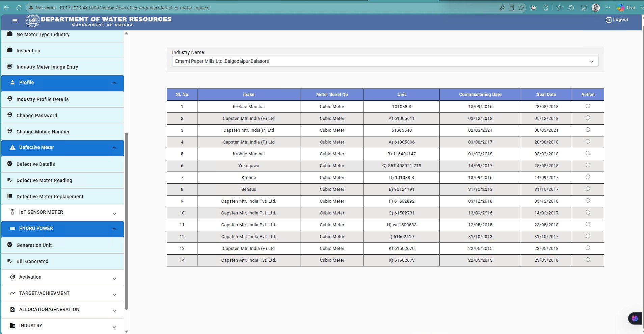Open Industry Profile Details menu item
Viewport: 644px width, 334px height.
coord(62,99)
